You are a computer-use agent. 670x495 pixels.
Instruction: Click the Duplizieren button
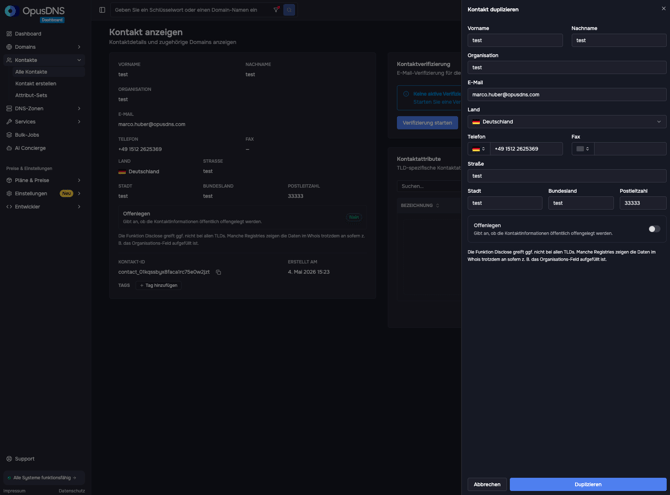point(588,484)
